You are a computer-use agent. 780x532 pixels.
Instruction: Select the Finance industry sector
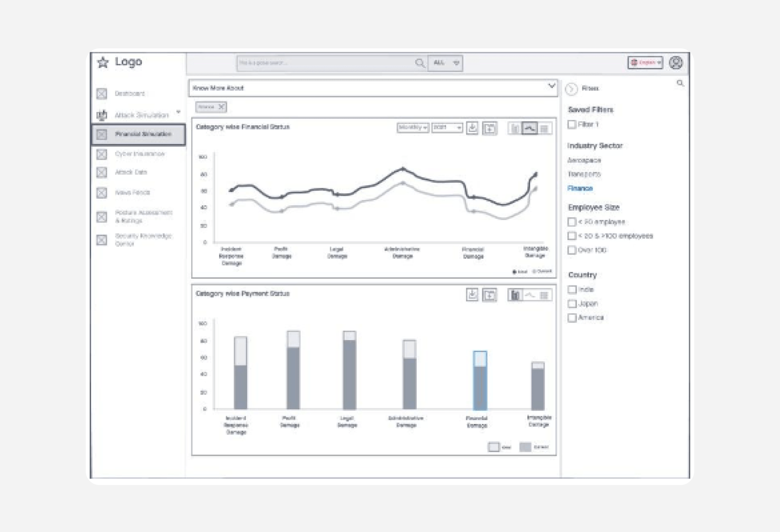pyautogui.click(x=580, y=189)
